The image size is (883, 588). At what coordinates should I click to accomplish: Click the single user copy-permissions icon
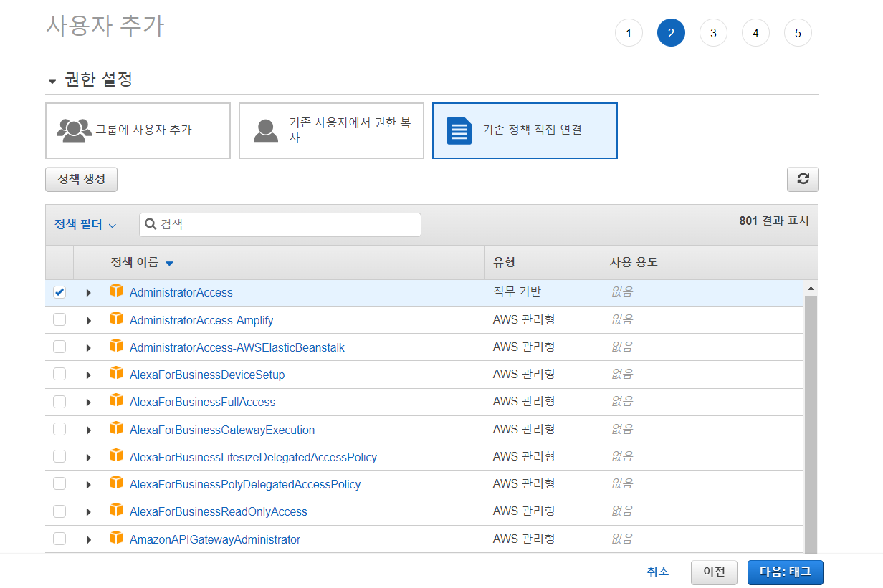[266, 130]
